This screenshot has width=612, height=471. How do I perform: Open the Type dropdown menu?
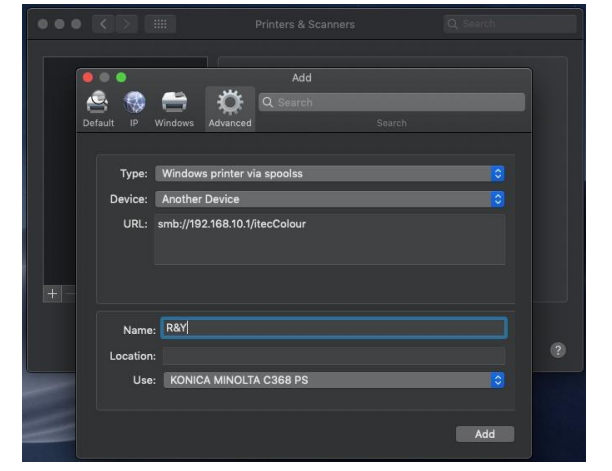point(330,173)
